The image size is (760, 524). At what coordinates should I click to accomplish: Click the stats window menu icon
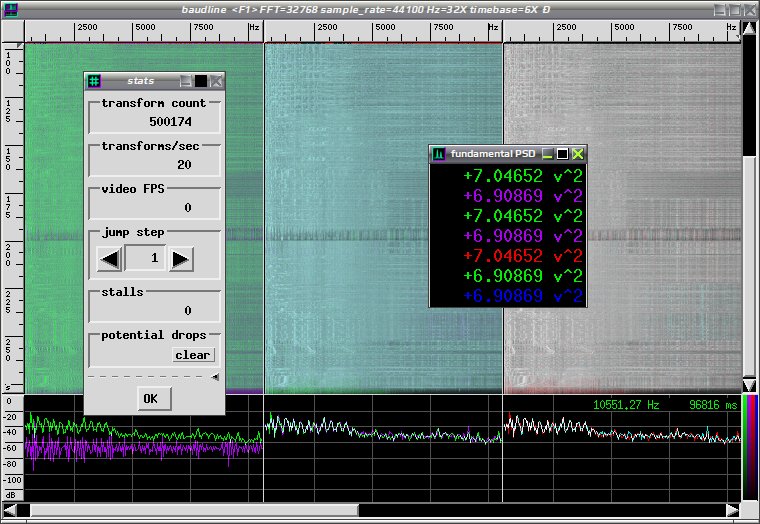click(94, 81)
